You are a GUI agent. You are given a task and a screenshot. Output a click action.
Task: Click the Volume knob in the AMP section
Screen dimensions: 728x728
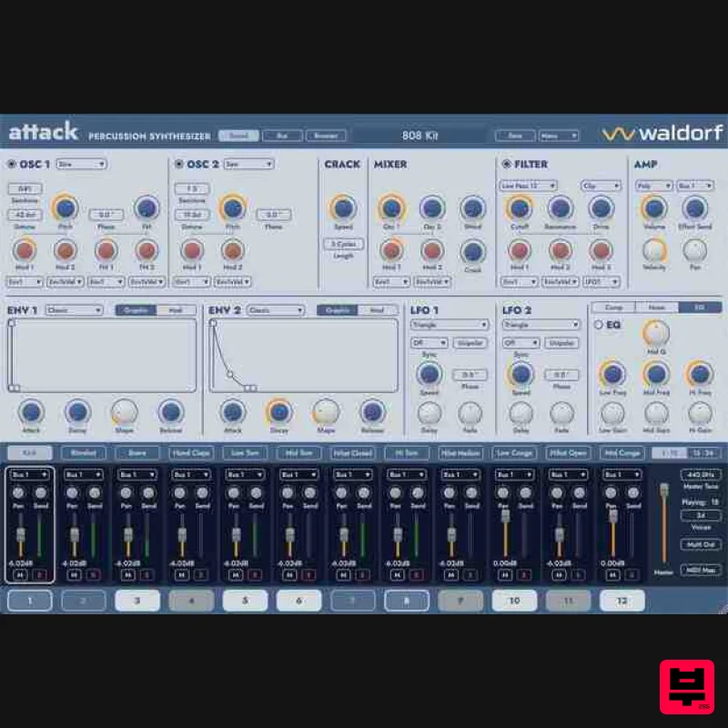[652, 207]
